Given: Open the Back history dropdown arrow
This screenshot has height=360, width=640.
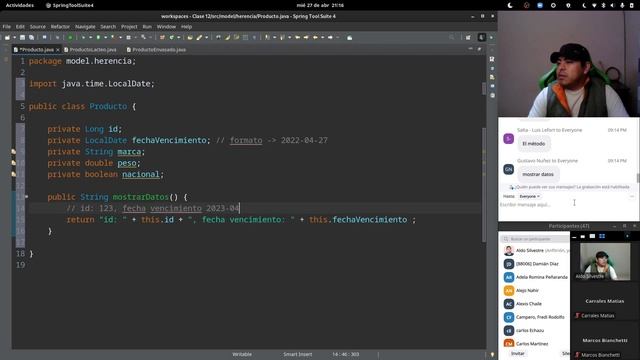Looking at the screenshot, I should click(x=322, y=38).
